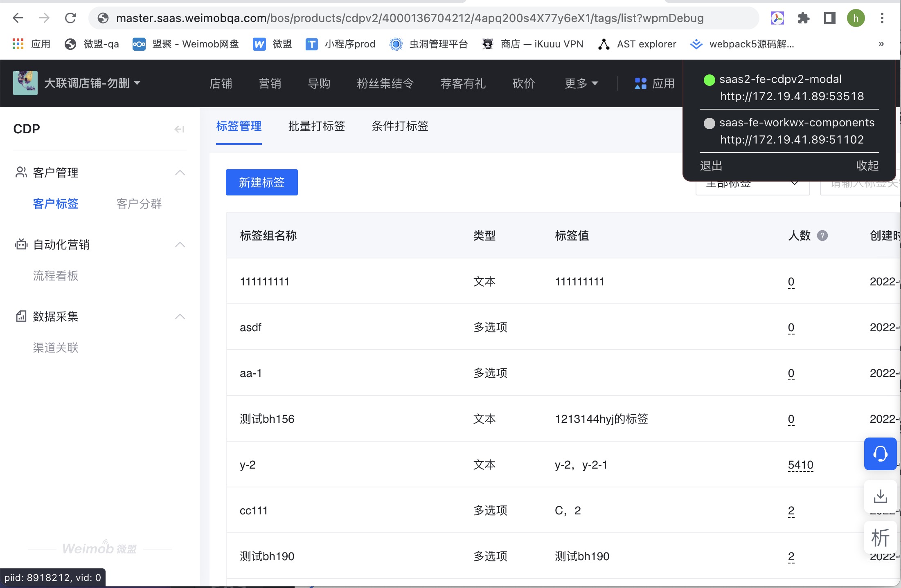The height and width of the screenshot is (588, 901).
Task: Click 收起 in the debug popup
Action: [x=867, y=166]
